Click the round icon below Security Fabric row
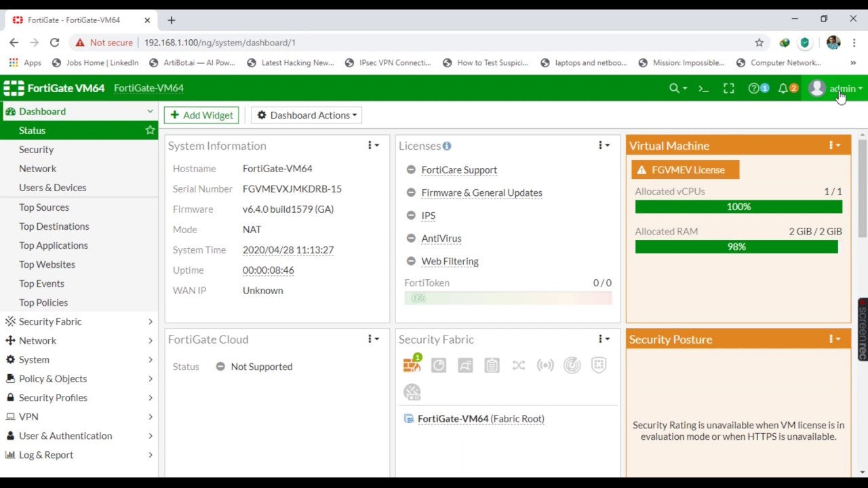Viewport: 868px width, 488px height. (412, 392)
